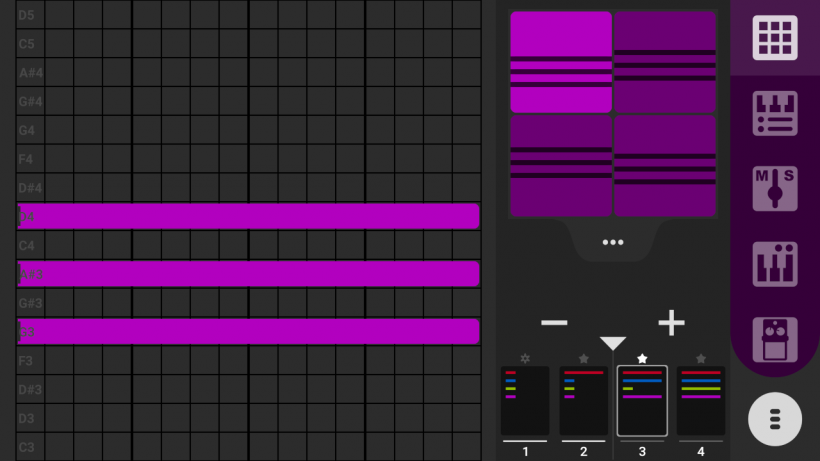Open the effects pedal icon
Viewport: 820px width, 461px height.
click(775, 339)
